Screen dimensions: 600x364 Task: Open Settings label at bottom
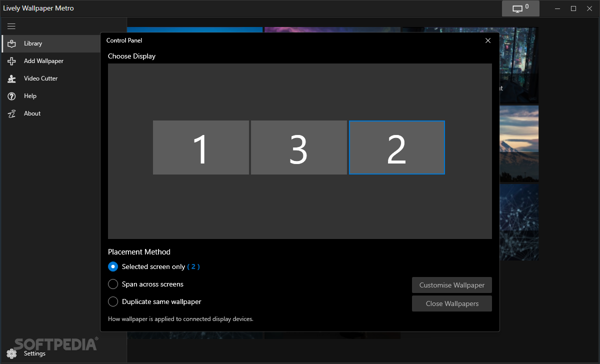pyautogui.click(x=34, y=353)
